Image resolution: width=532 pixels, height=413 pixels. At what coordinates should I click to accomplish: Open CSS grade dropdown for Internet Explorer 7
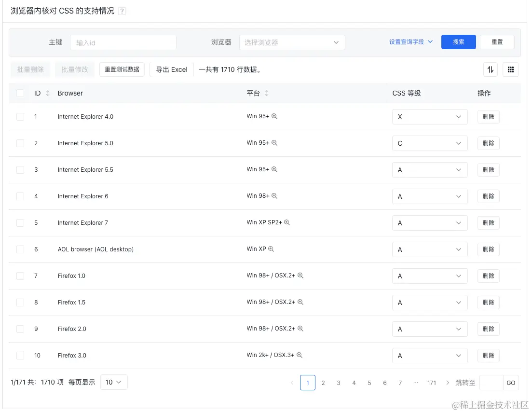pos(430,223)
